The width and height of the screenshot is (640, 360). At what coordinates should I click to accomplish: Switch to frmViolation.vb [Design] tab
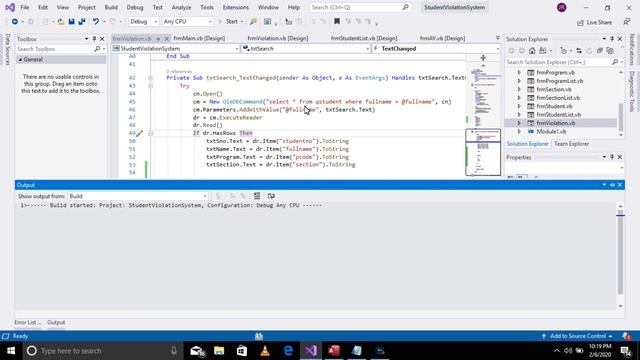tap(278, 38)
